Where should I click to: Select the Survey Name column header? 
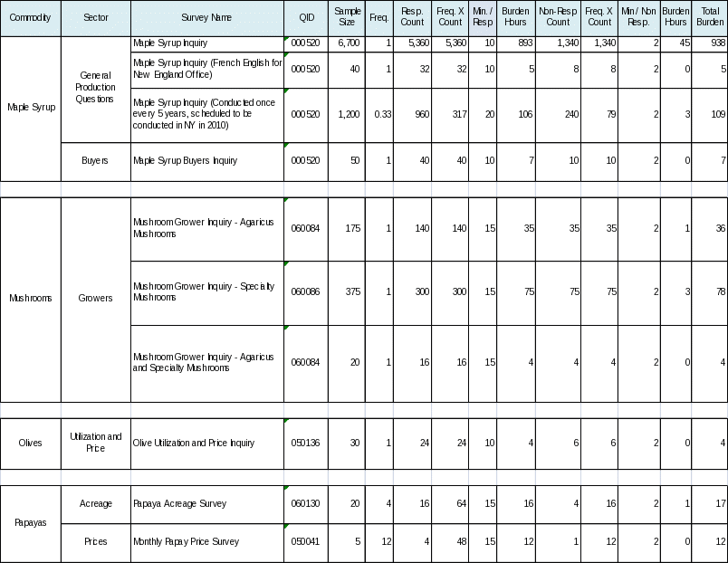(x=207, y=18)
